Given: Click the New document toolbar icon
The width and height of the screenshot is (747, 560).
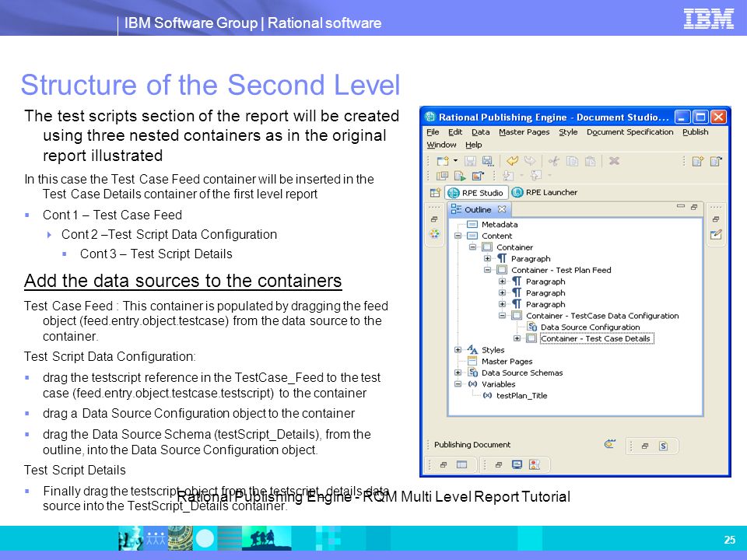Looking at the screenshot, I should click(443, 162).
